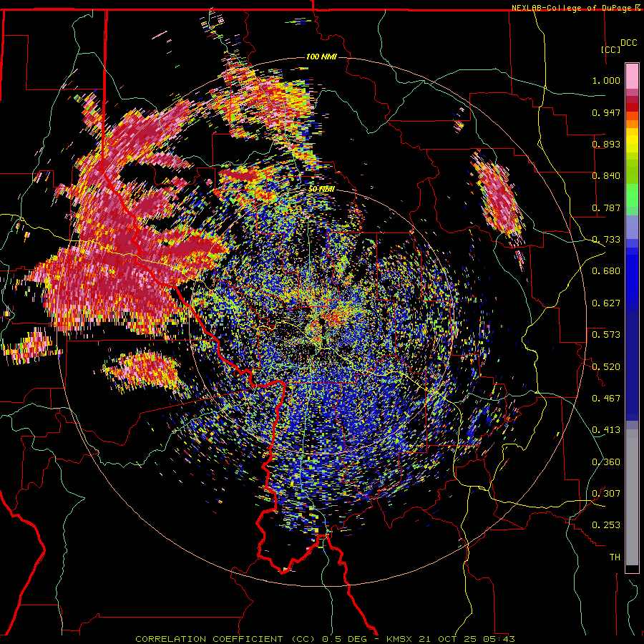
Task: Select the 0.253 scale value
Action: 606,525
